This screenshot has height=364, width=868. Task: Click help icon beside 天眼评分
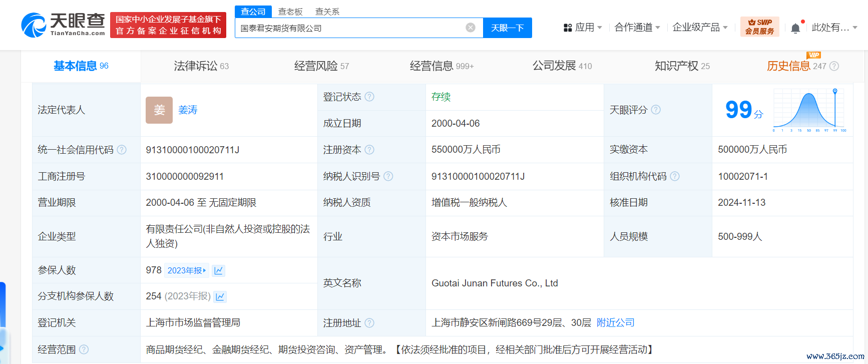pos(656,110)
